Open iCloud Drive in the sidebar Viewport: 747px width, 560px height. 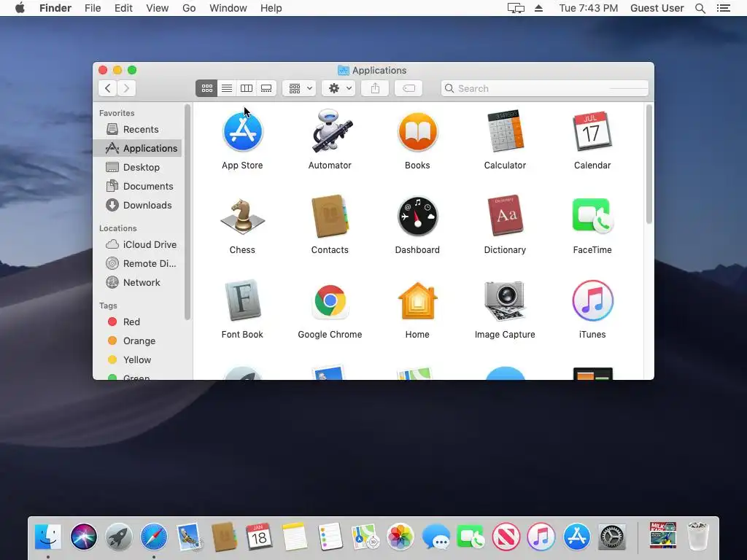click(137, 245)
